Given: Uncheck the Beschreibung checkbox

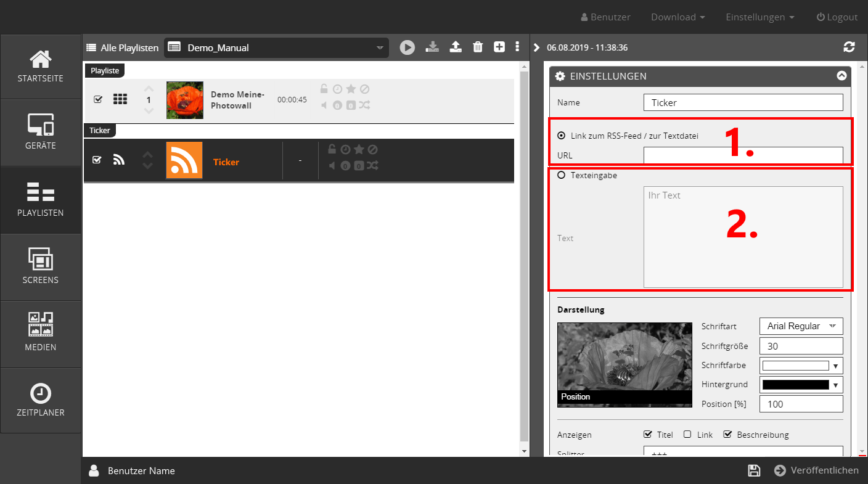Looking at the screenshot, I should [727, 435].
